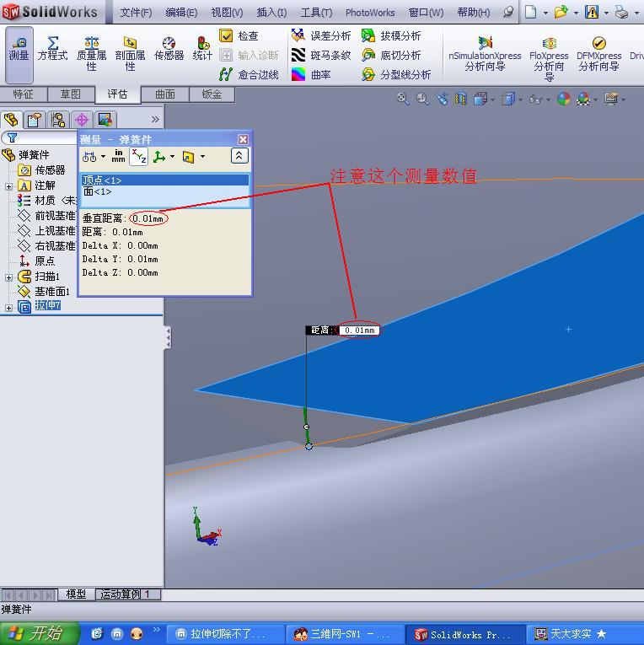
Task: Open the projected-on dropdown arrow in Measure dialog
Action: pos(203,156)
